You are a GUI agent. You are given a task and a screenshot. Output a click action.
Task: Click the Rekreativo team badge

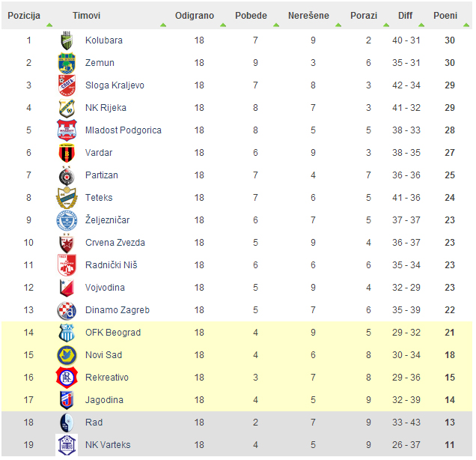tap(67, 378)
